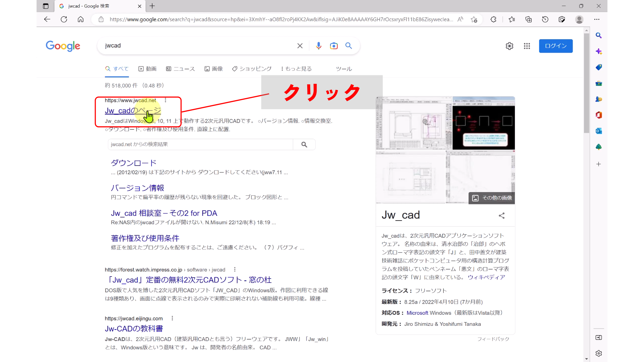This screenshot has height=362, width=644.
Task: Open the Google apps grid
Action: [x=527, y=46]
